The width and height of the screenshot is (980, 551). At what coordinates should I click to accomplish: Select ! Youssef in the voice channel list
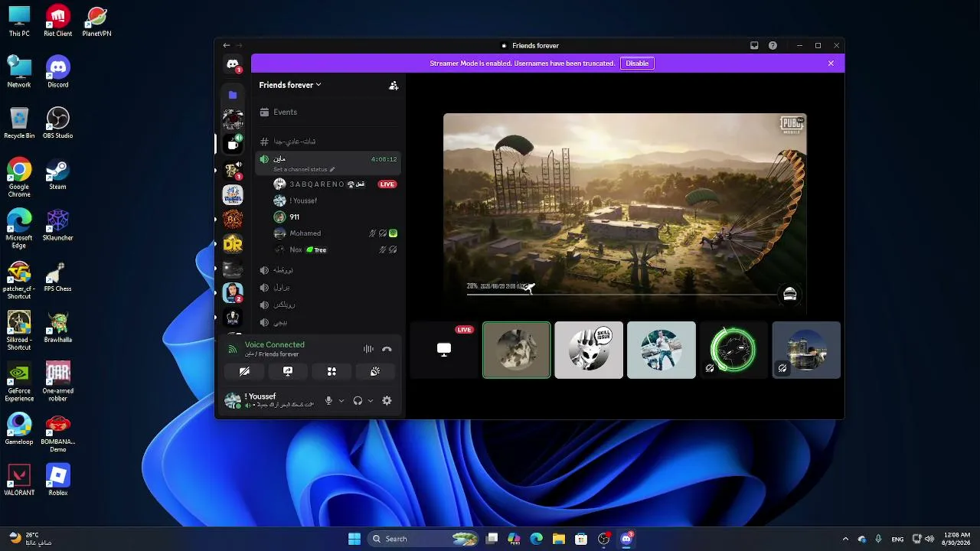point(335,201)
